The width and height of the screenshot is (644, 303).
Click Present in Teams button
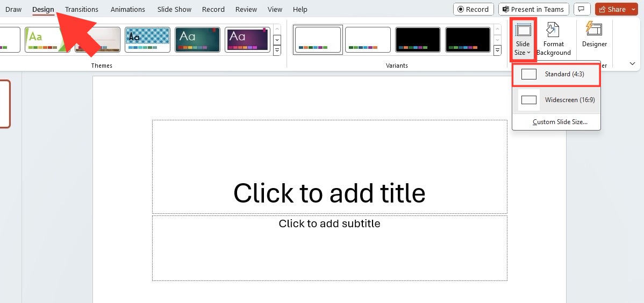pyautogui.click(x=533, y=9)
